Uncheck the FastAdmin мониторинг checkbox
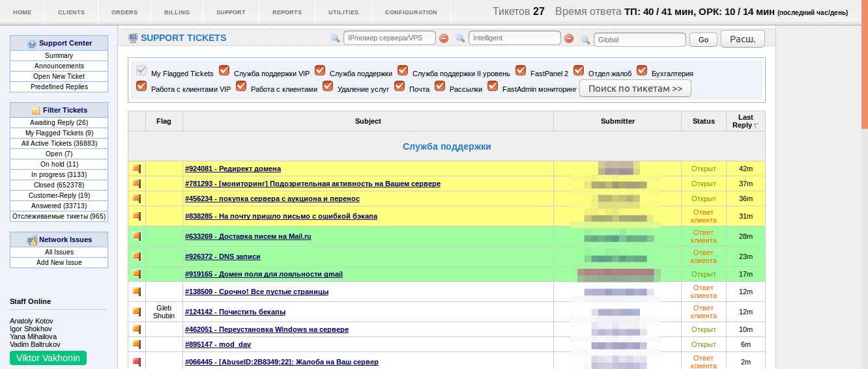Screen dimensions: 868x369 coord(493,86)
